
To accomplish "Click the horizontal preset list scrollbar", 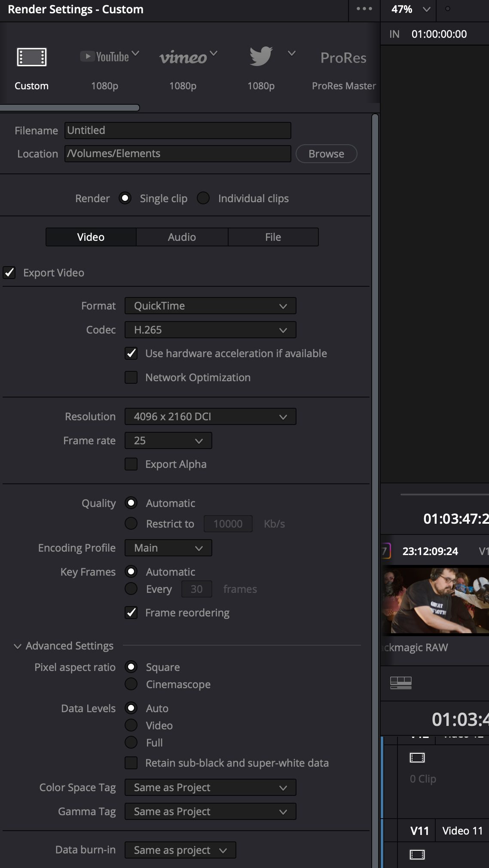I will pos(70,108).
